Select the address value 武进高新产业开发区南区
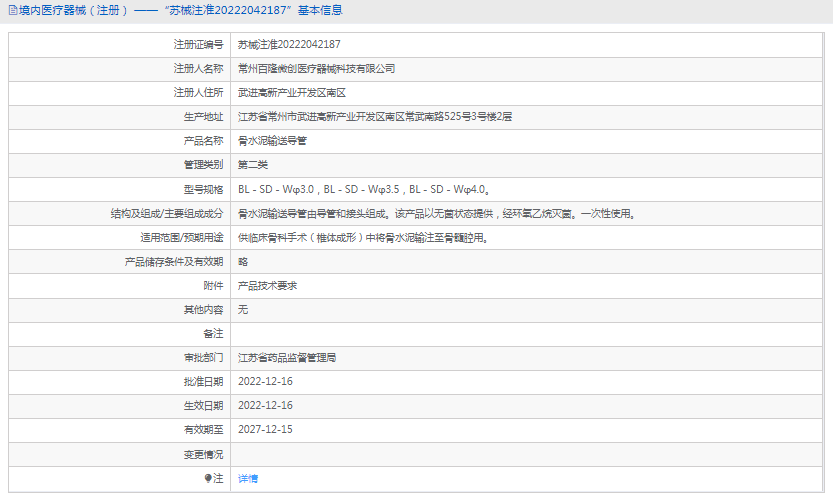The width and height of the screenshot is (833, 499). (292, 92)
